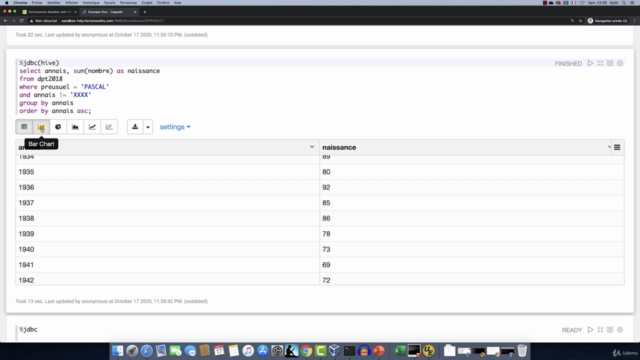Open the FINISHED paragraph settings gear

tap(620, 63)
